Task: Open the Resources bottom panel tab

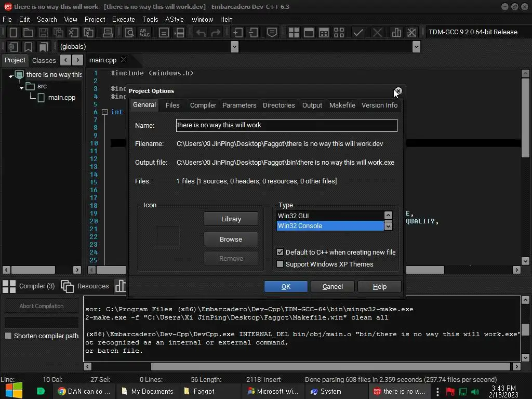Action: (85, 286)
